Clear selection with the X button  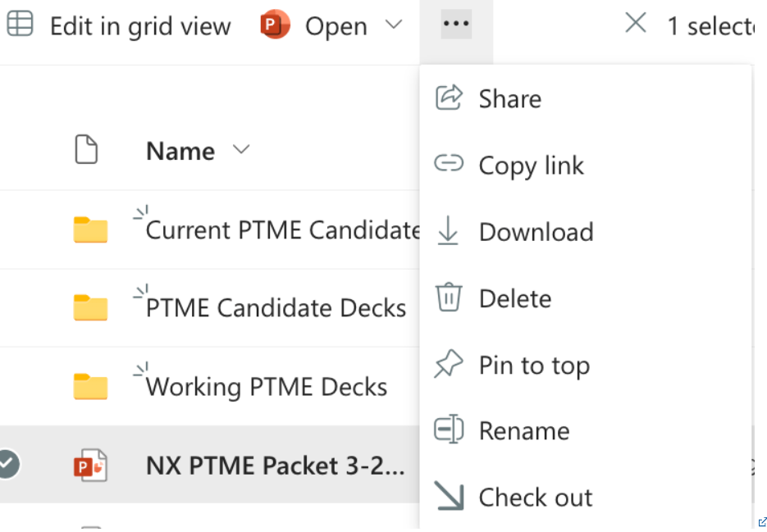(x=636, y=23)
